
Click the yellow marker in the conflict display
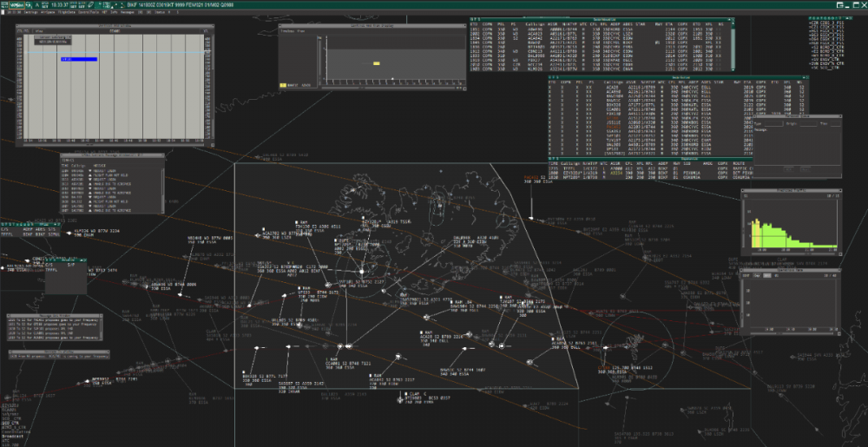(376, 63)
